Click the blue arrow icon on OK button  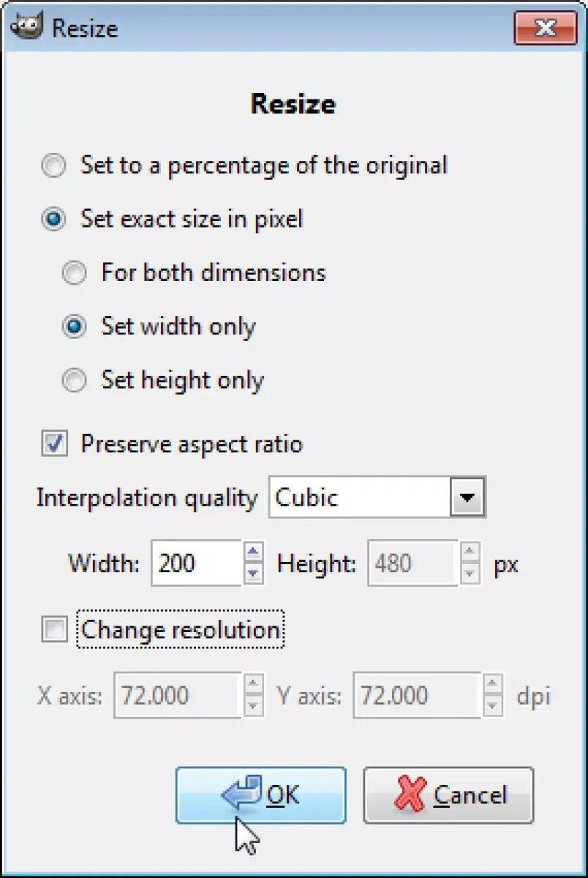point(242,795)
